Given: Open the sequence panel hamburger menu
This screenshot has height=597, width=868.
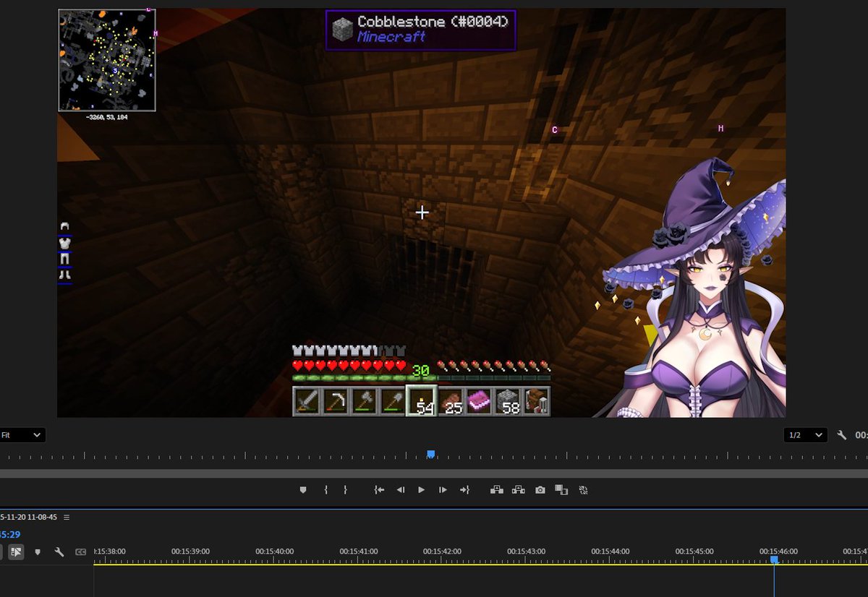Looking at the screenshot, I should (x=67, y=517).
